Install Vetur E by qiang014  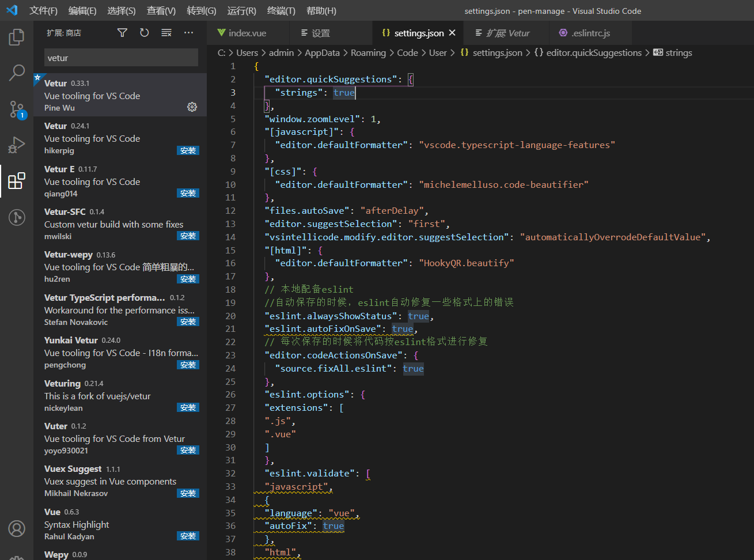point(188,193)
